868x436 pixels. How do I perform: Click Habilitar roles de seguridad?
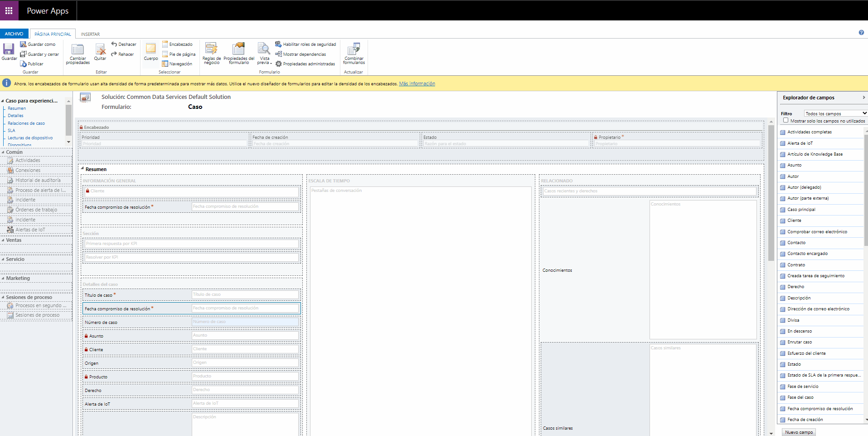[x=305, y=44]
